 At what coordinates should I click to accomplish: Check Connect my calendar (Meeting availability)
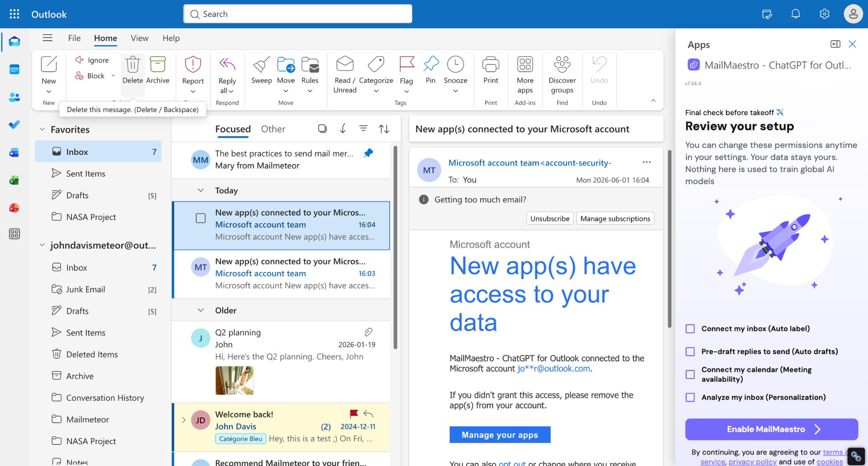click(x=690, y=374)
